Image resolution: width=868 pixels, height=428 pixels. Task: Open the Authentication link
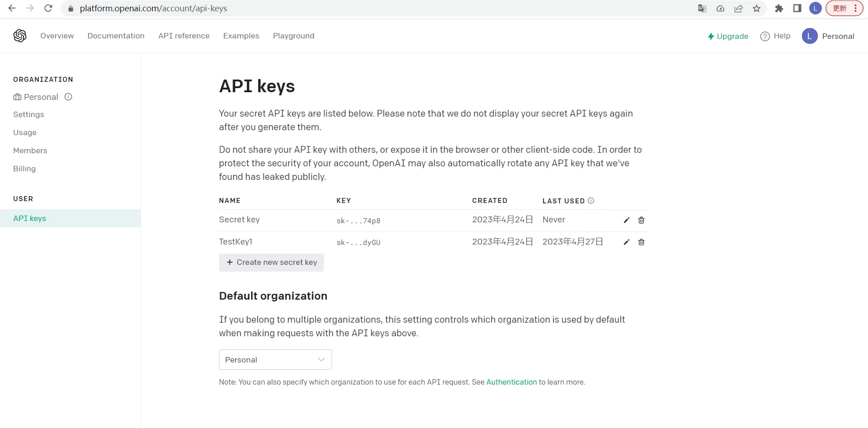click(x=512, y=382)
